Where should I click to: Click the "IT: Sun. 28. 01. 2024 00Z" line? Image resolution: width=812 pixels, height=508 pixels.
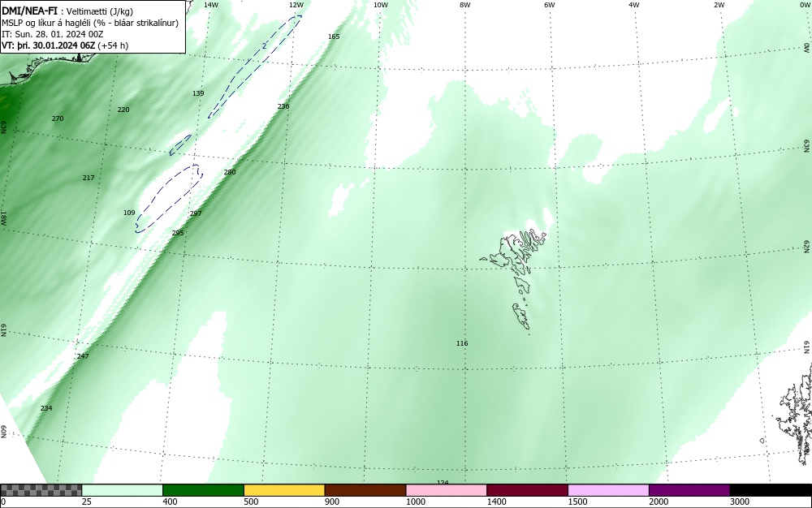52,34
